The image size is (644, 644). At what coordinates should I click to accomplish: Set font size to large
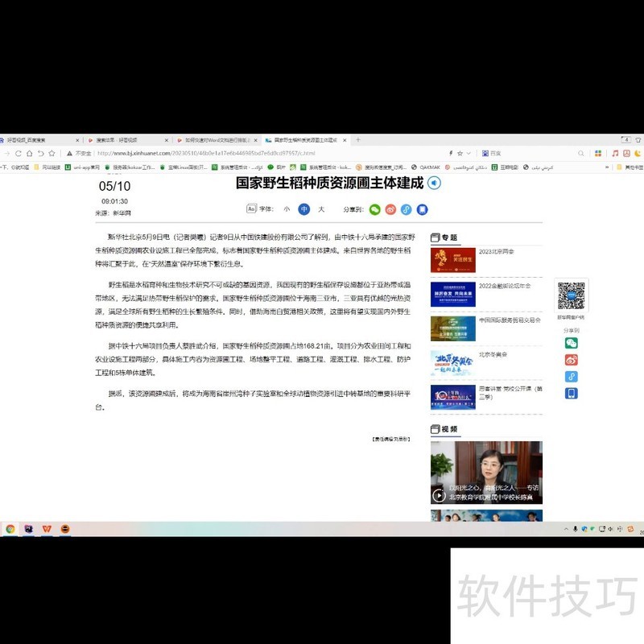click(x=321, y=209)
